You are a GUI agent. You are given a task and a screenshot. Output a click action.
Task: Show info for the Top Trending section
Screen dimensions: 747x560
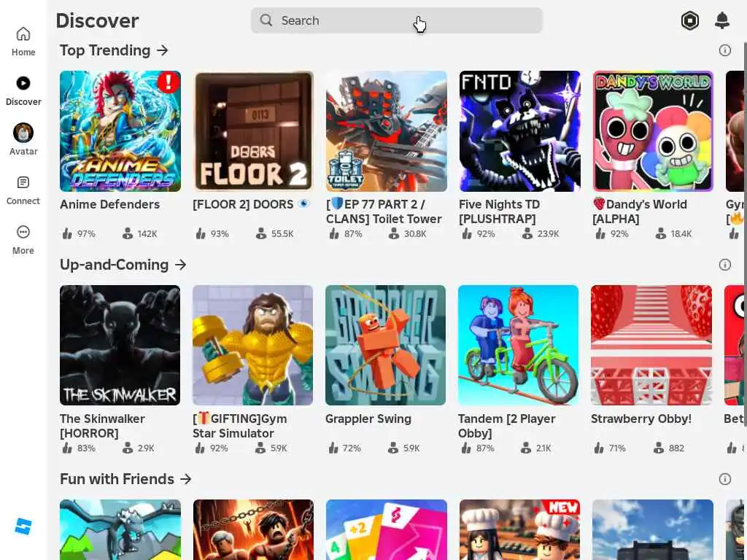(724, 50)
